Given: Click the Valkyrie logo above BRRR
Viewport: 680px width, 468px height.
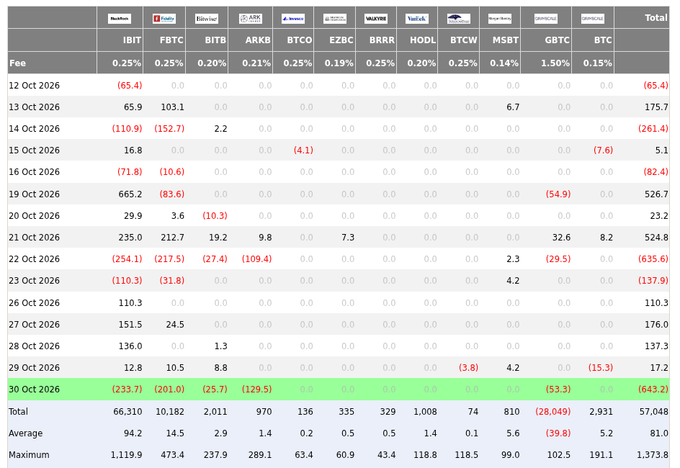Looking at the screenshot, I should [376, 19].
